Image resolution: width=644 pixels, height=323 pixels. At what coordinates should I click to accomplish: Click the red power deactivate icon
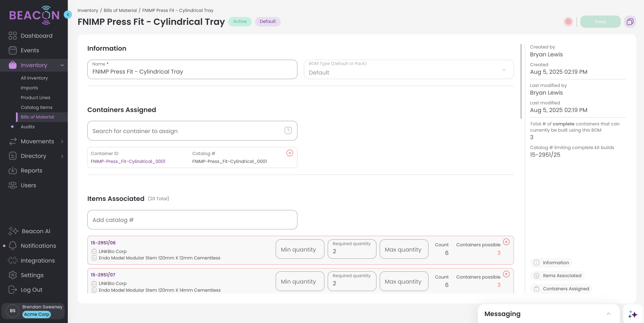568,22
